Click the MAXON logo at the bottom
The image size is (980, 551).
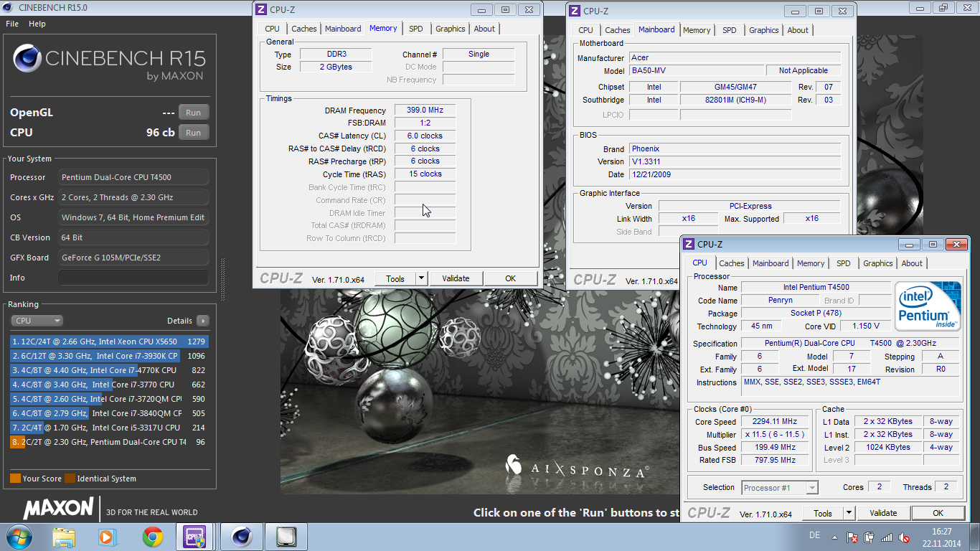pyautogui.click(x=59, y=509)
